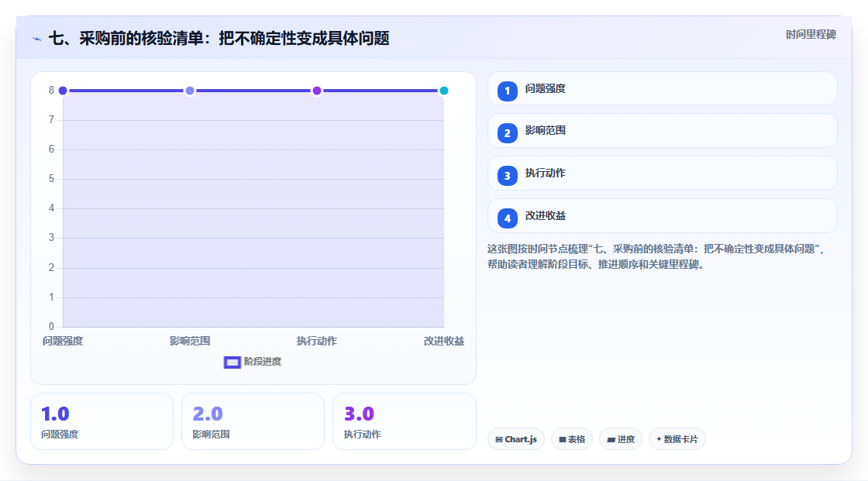868x481 pixels.
Task: Click the lightning icon beside the title
Action: [x=37, y=39]
